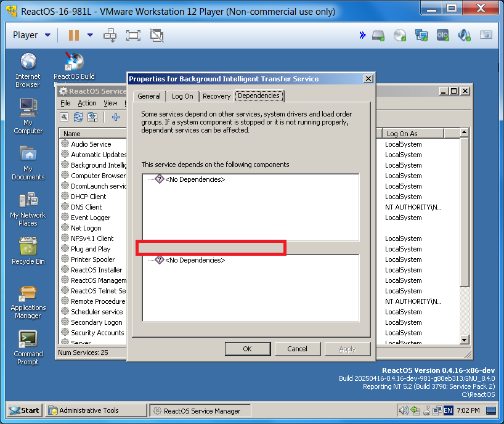Click the services list vertical scrollbar thumb

click(464, 212)
